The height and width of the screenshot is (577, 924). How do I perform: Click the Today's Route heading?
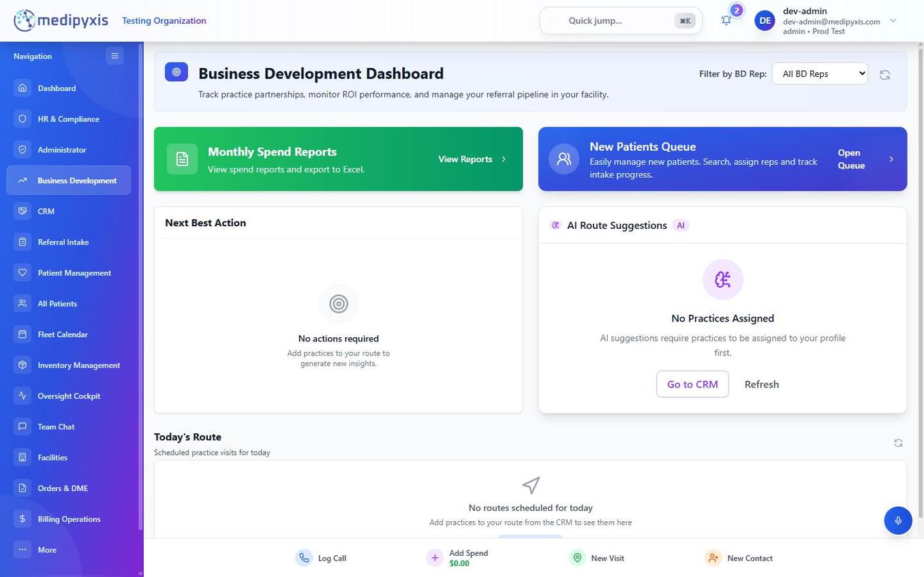click(187, 437)
